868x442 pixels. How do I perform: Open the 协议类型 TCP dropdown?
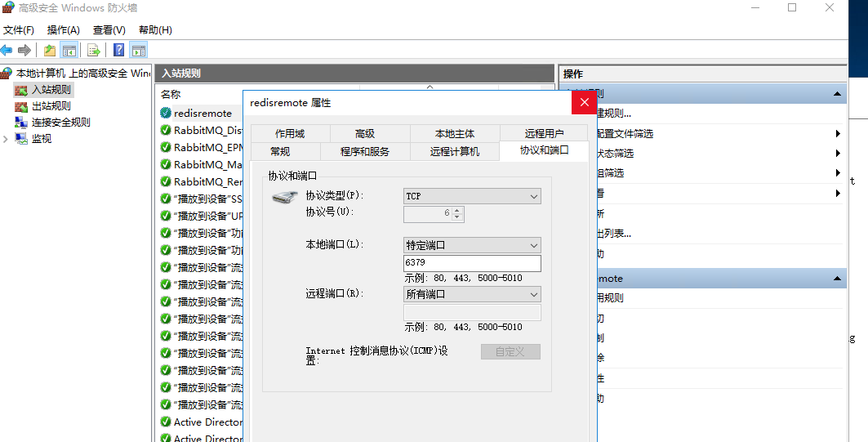(x=472, y=196)
